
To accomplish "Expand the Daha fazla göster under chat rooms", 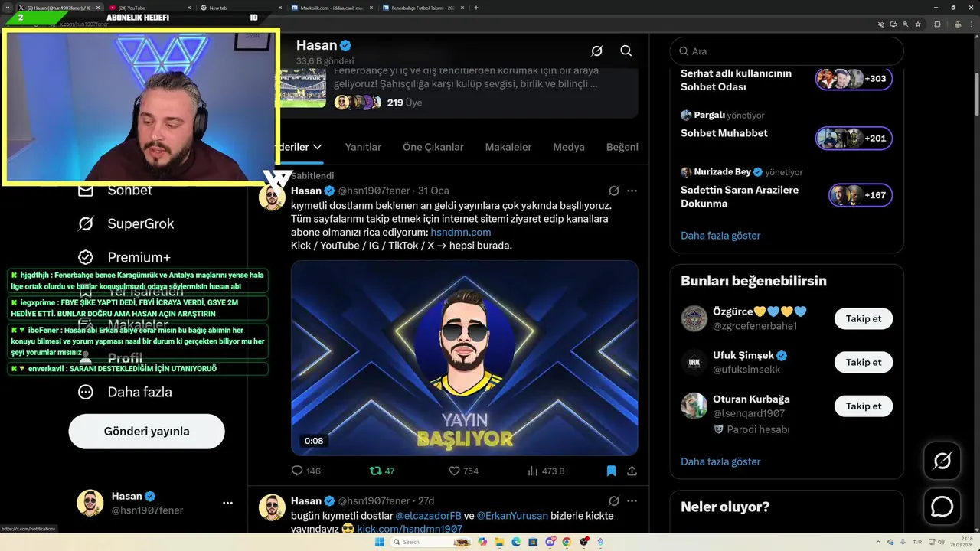I will click(x=720, y=236).
